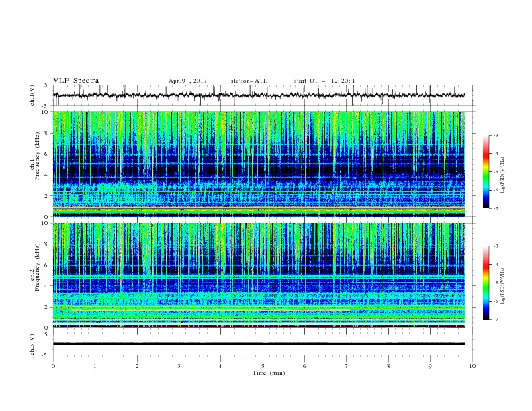The height and width of the screenshot is (411, 532).
Task: Click the ch.1 Frequency (kHz) axis label
Action: tap(35, 156)
